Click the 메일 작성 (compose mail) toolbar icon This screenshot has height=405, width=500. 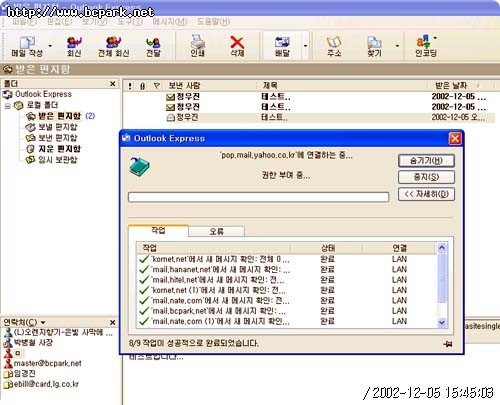coord(27,46)
